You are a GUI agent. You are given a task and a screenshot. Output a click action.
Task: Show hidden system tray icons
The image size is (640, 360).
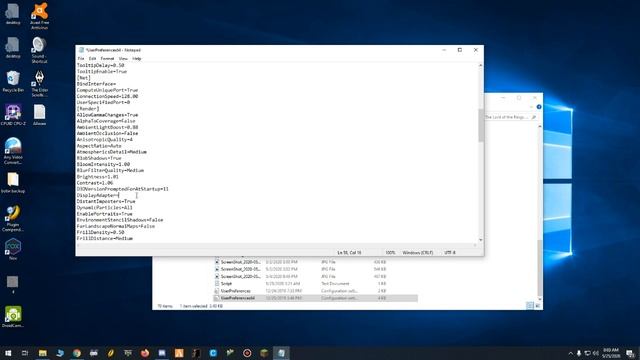point(571,353)
